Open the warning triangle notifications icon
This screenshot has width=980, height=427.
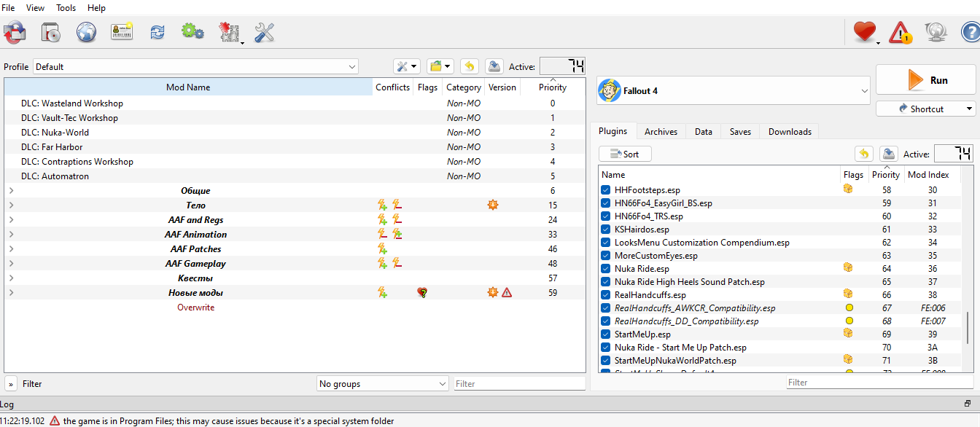coord(901,32)
